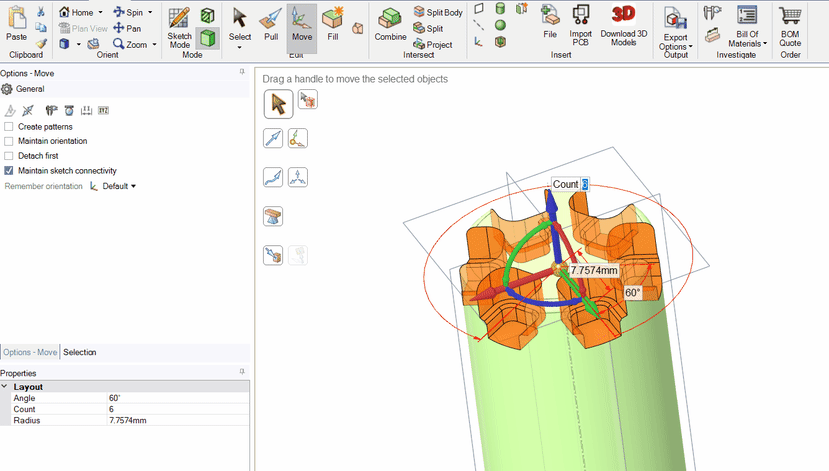Click the snap view icon beside view cube
The image size is (829, 471).
pyautogui.click(x=94, y=44)
